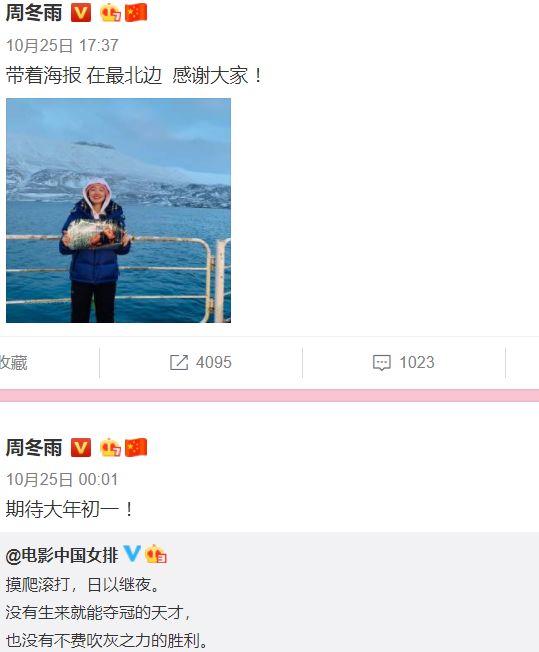Enlarge the photo of woman on the ship
Screen dimensions: 539x652
pos(119,210)
